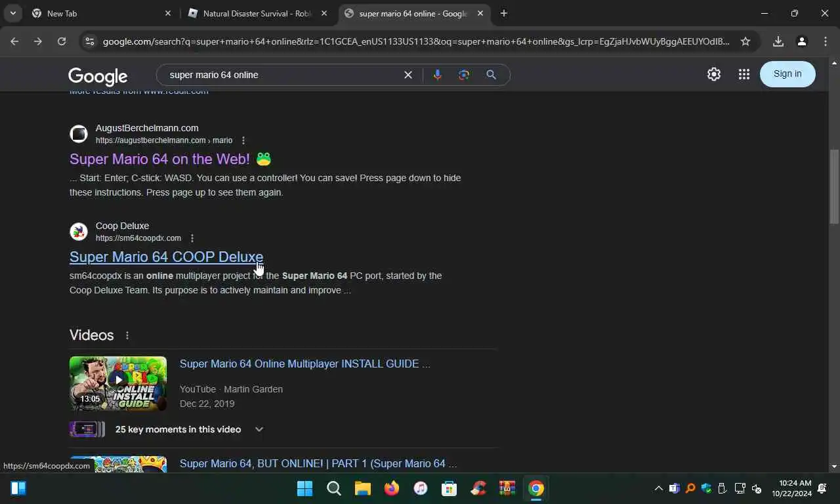Go to the Google home logo

[x=98, y=76]
